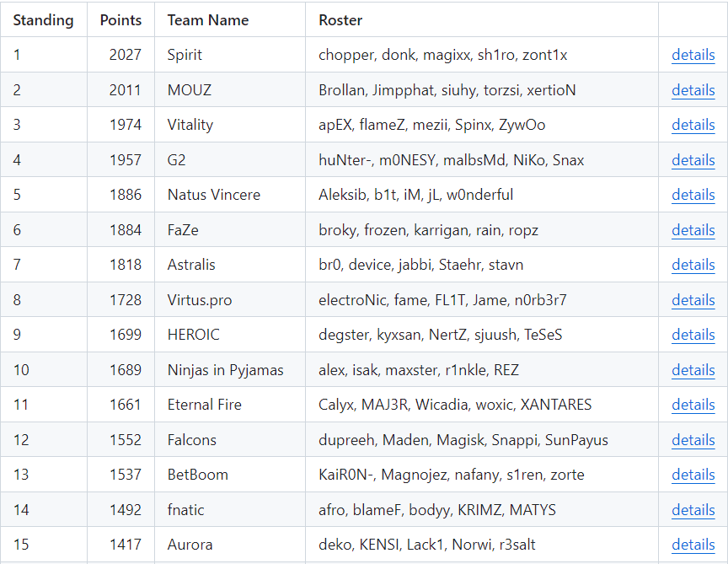Image resolution: width=728 pixels, height=564 pixels.
Task: Open Eternal Fire details link
Action: coord(693,405)
